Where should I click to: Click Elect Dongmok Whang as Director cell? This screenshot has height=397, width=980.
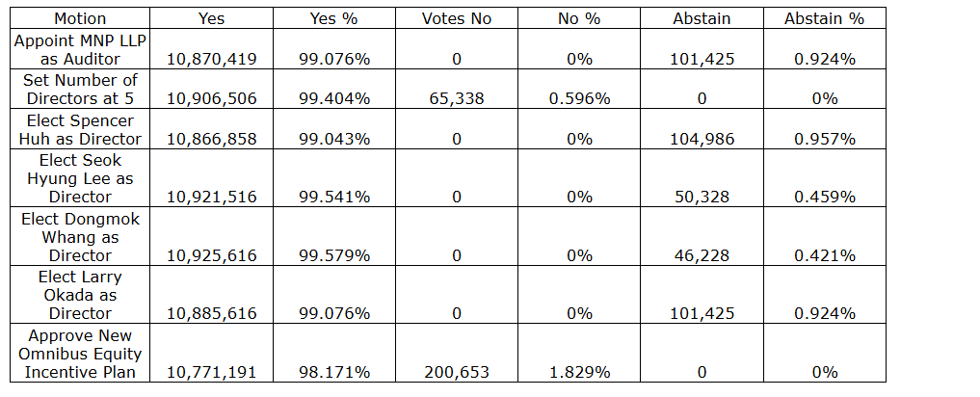pos(80,237)
